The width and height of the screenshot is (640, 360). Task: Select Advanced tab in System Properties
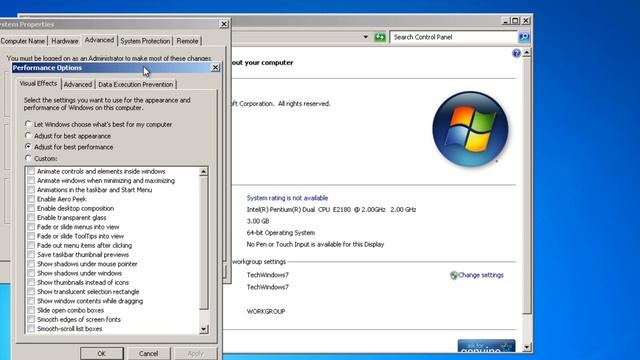click(99, 40)
